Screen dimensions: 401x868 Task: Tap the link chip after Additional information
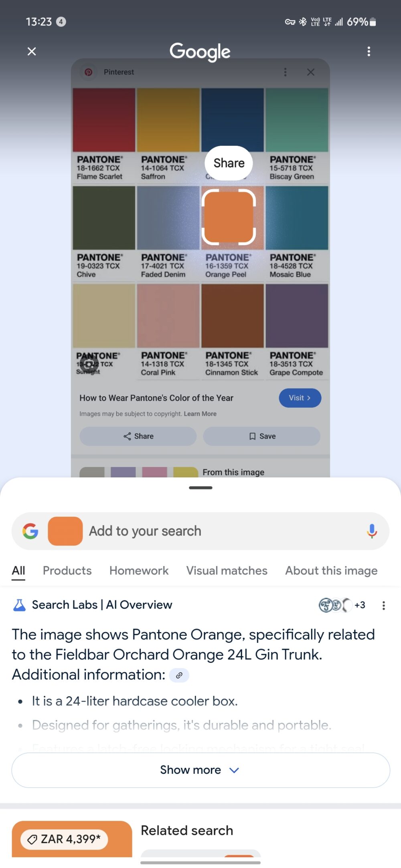pos(179,675)
